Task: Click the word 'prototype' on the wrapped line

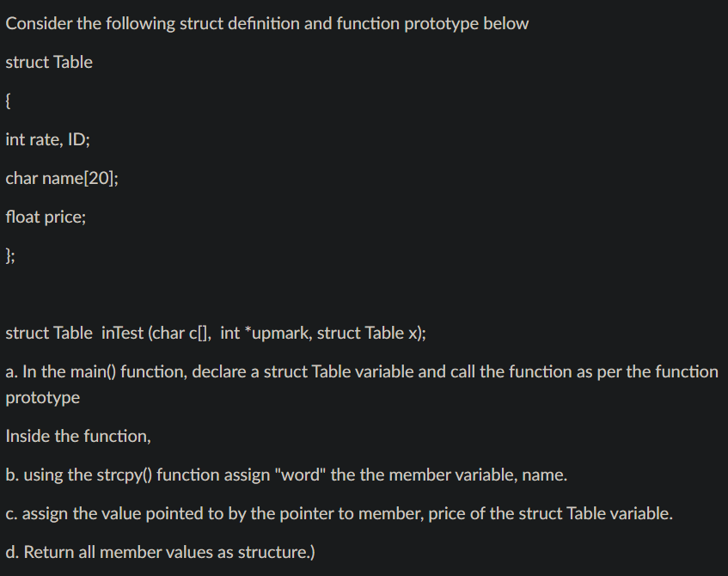Action: click(x=43, y=398)
